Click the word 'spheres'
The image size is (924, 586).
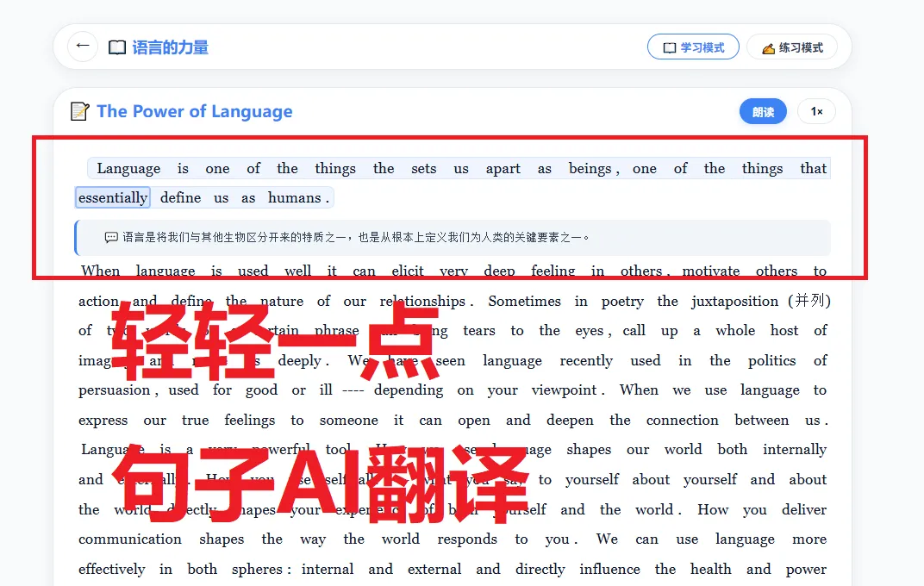click(x=257, y=570)
